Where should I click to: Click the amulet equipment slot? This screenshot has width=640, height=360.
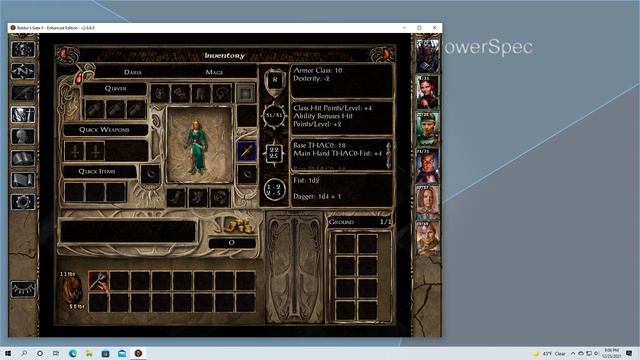222,94
